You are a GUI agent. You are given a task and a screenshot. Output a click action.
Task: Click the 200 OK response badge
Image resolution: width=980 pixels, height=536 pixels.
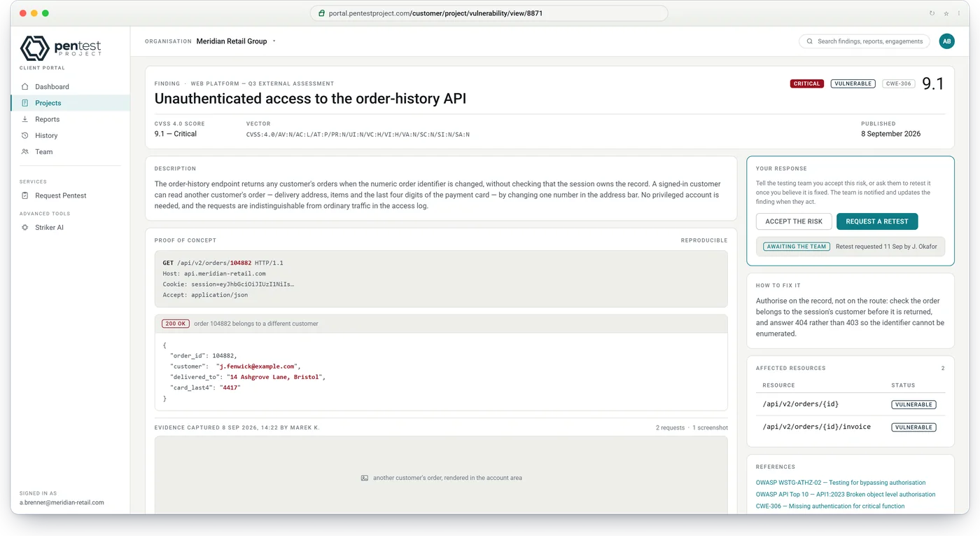(x=176, y=324)
